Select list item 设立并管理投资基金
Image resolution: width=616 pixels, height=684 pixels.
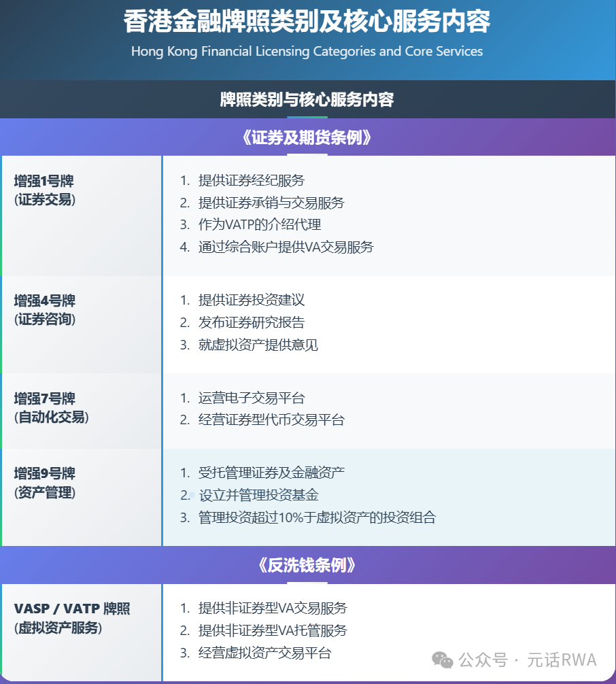[x=258, y=495]
